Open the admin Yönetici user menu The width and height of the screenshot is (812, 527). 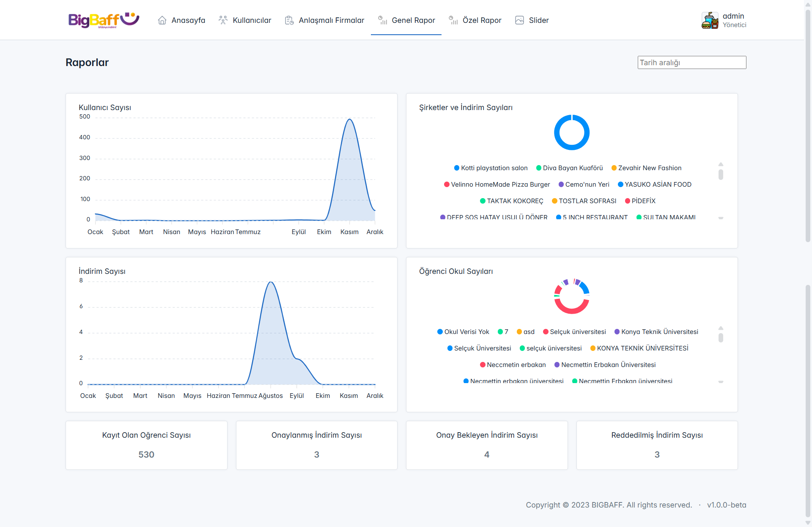coord(734,20)
